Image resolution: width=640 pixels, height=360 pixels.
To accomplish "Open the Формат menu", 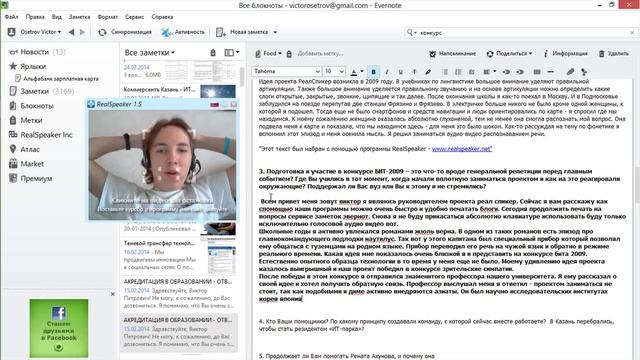I will (108, 17).
